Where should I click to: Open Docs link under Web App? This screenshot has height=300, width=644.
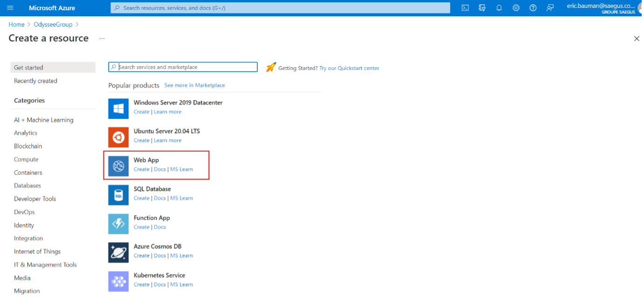coord(160,169)
